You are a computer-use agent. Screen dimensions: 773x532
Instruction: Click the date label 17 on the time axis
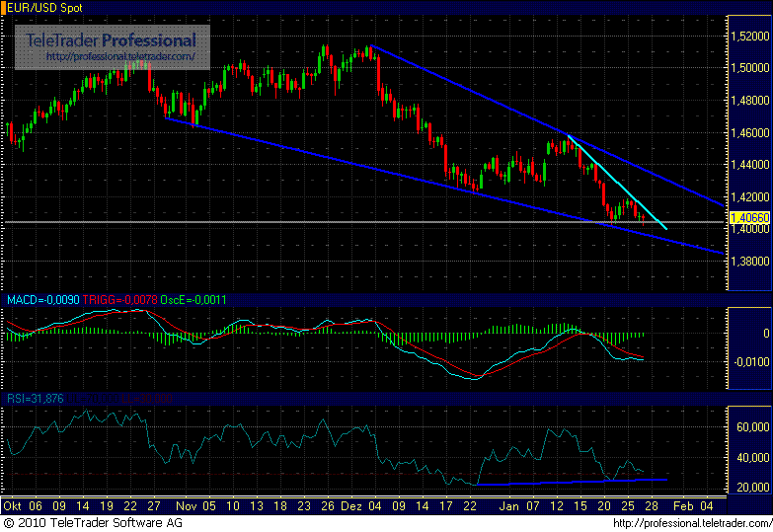click(x=446, y=506)
